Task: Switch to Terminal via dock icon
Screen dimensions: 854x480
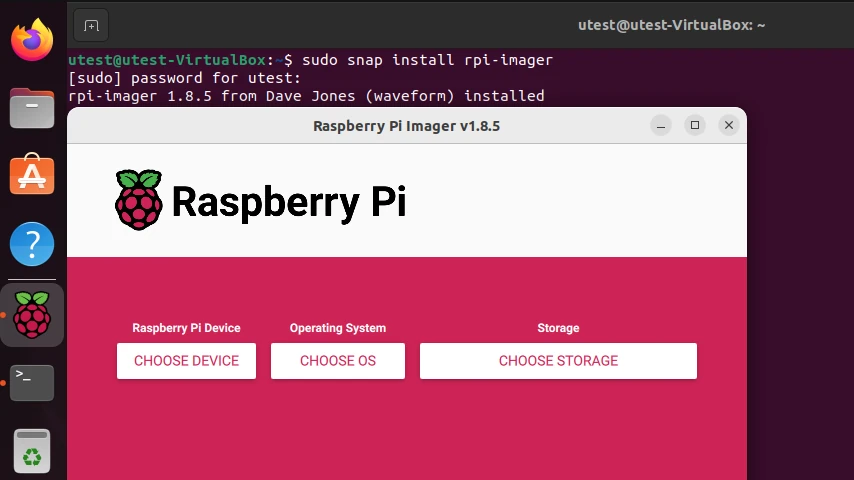Action: pyautogui.click(x=32, y=383)
